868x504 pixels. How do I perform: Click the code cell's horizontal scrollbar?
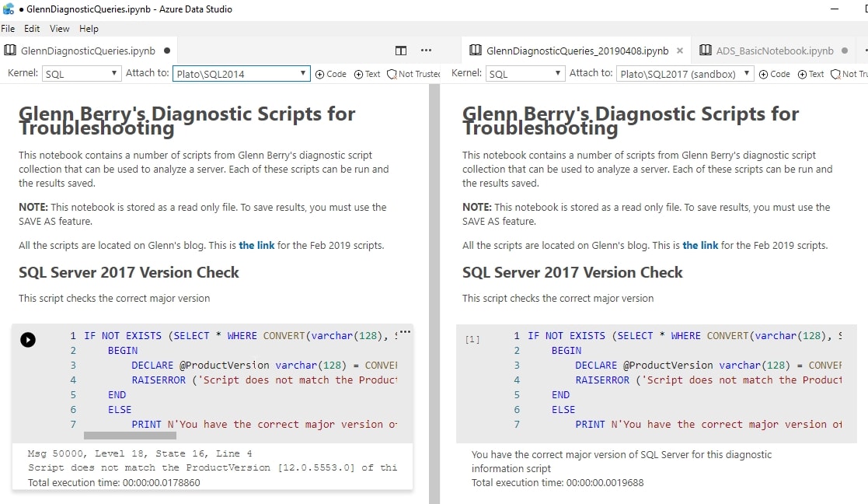pyautogui.click(x=130, y=436)
